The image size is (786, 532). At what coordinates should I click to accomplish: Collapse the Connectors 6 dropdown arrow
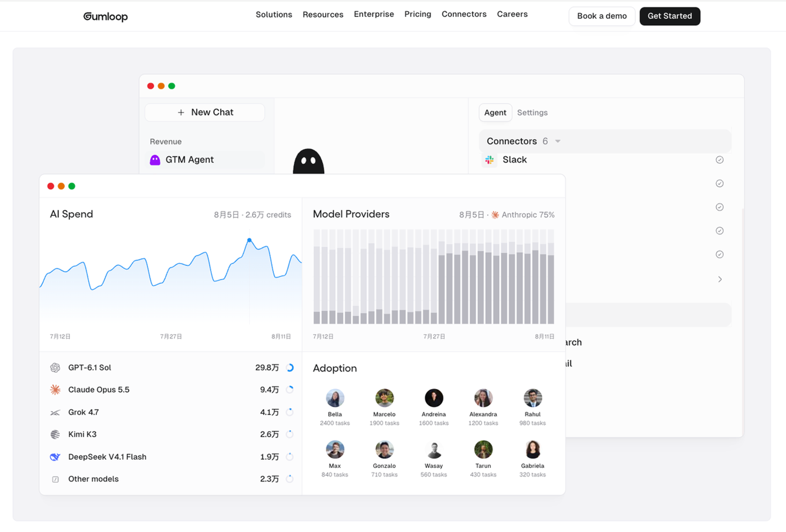[558, 141]
